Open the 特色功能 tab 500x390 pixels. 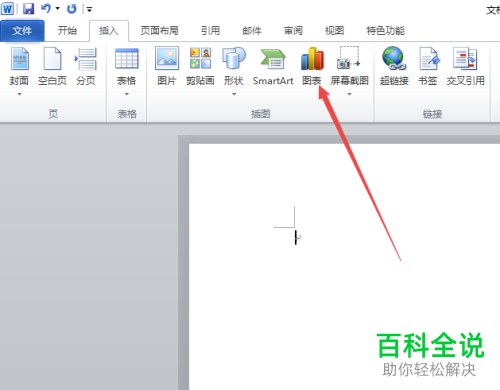386,31
